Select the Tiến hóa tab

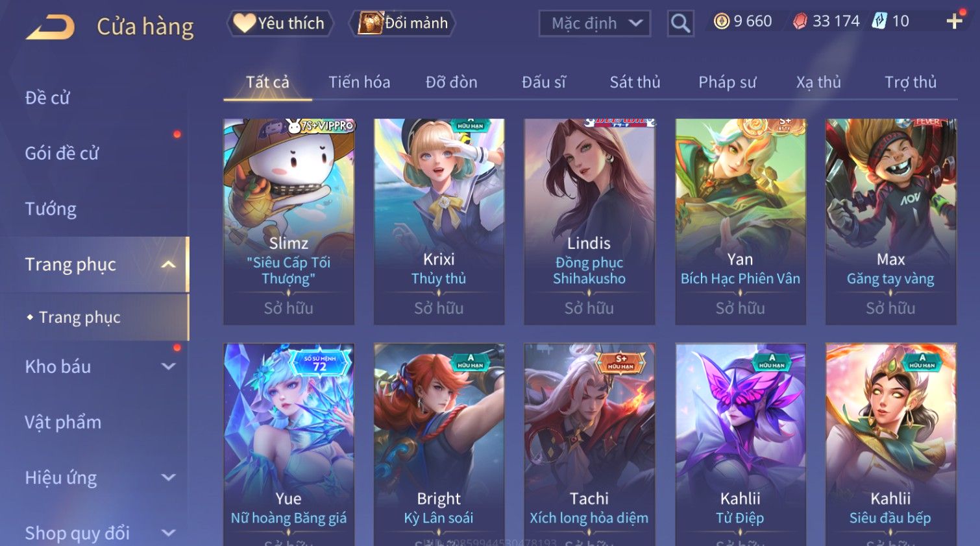359,82
